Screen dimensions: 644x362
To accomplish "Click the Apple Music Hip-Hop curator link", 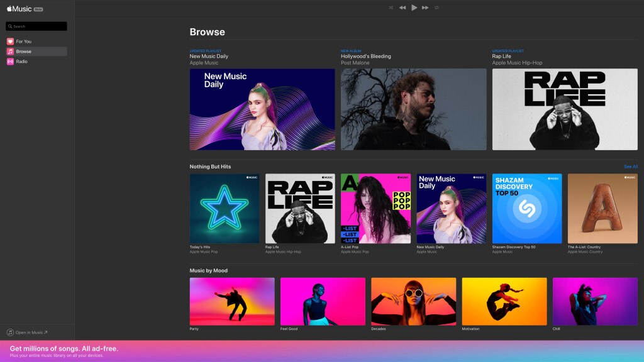I will point(517,63).
